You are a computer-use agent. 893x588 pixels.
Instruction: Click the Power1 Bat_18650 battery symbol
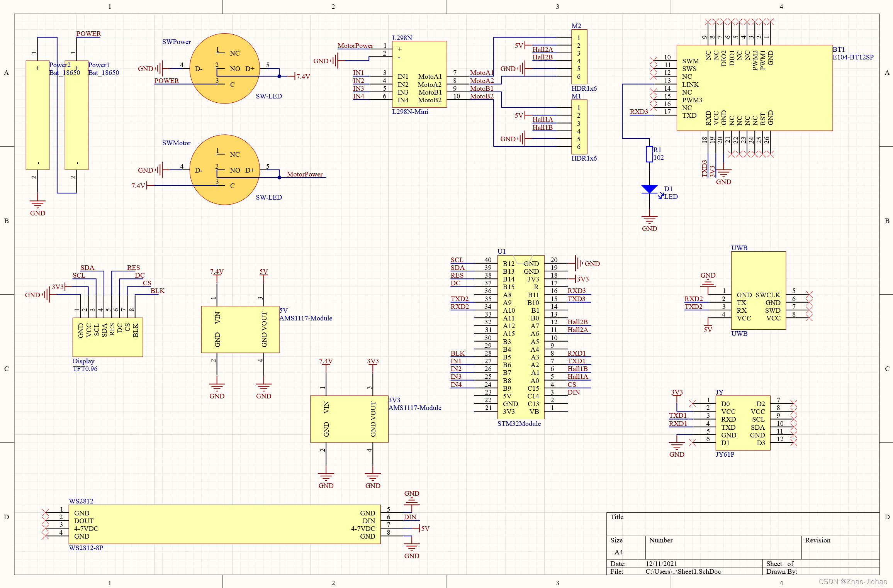coord(76,115)
